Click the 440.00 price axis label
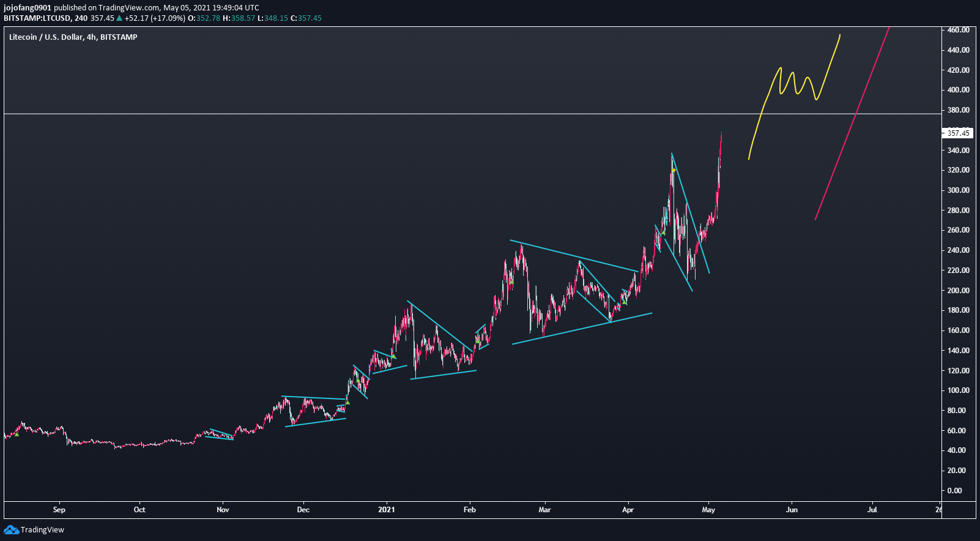 (958, 50)
